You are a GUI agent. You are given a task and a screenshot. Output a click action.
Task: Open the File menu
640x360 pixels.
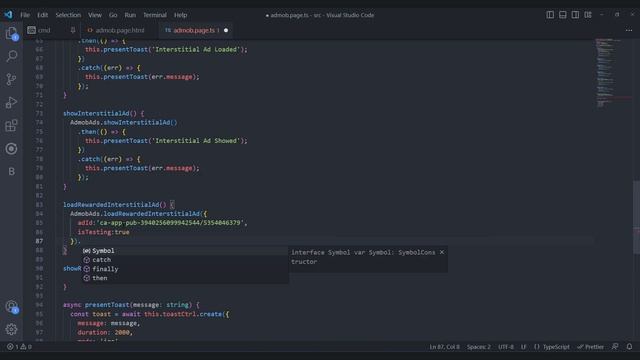pyautogui.click(x=25, y=15)
